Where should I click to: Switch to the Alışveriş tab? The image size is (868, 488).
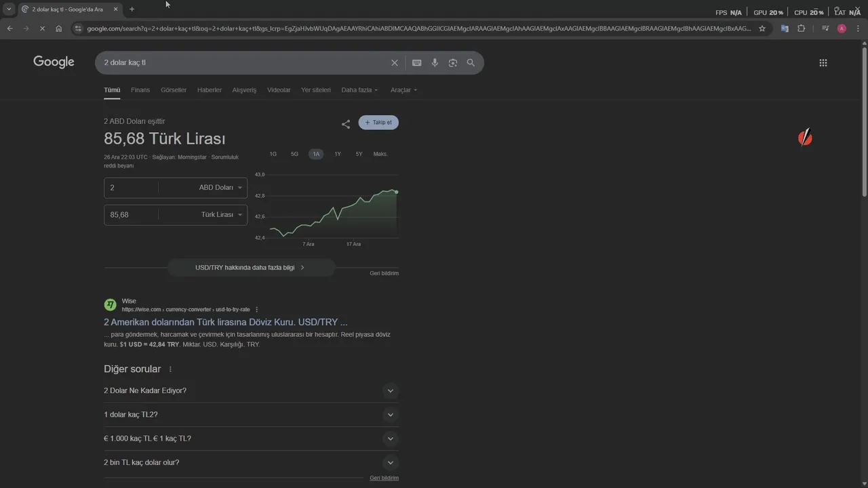245,90
